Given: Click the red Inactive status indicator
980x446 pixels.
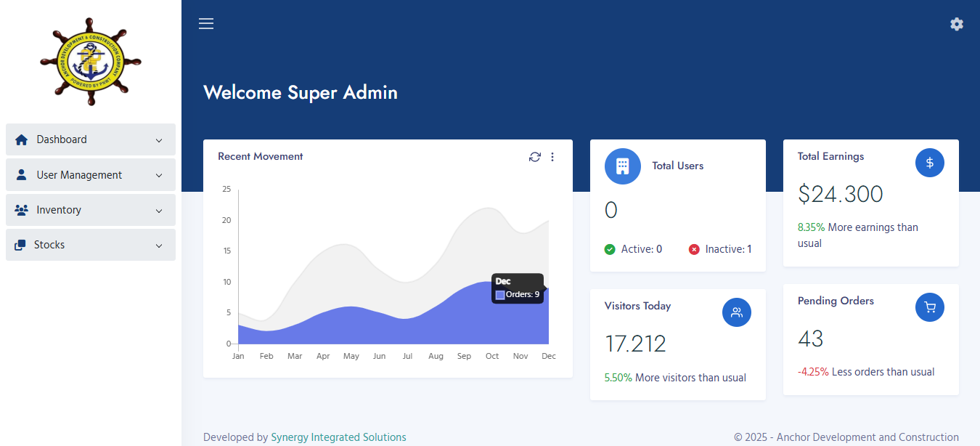Looking at the screenshot, I should pyautogui.click(x=694, y=249).
